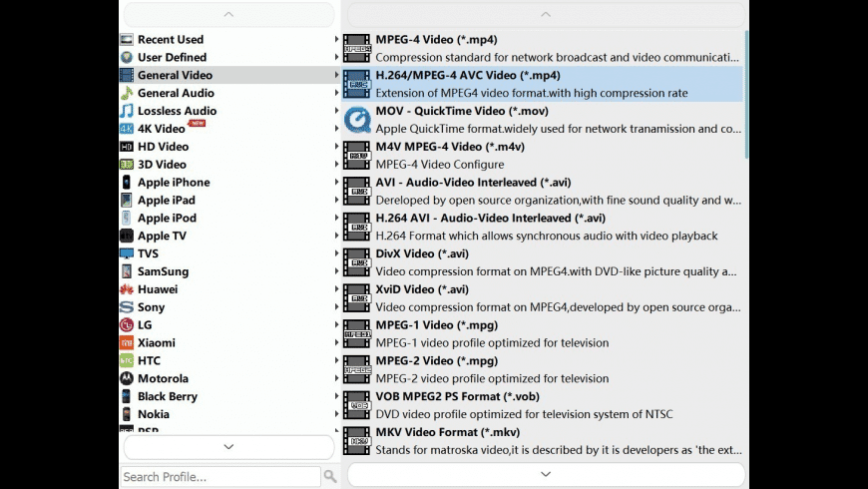Choose M4V MPEG-4 Video (*.m4v) format
The image size is (868, 489).
(543, 155)
